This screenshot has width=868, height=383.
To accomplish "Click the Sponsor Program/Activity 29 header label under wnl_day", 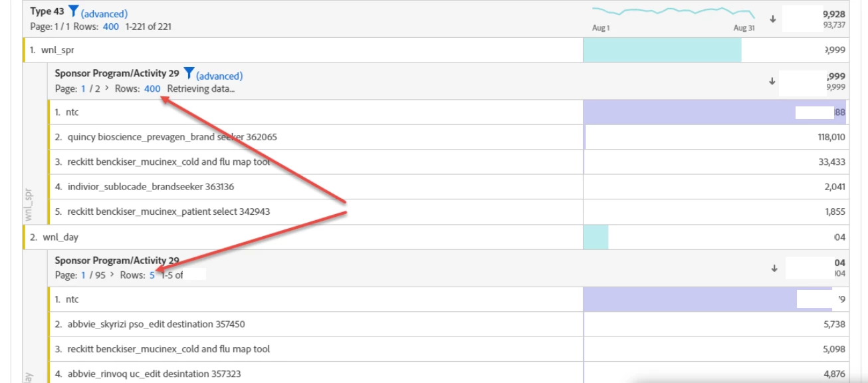I will (117, 261).
